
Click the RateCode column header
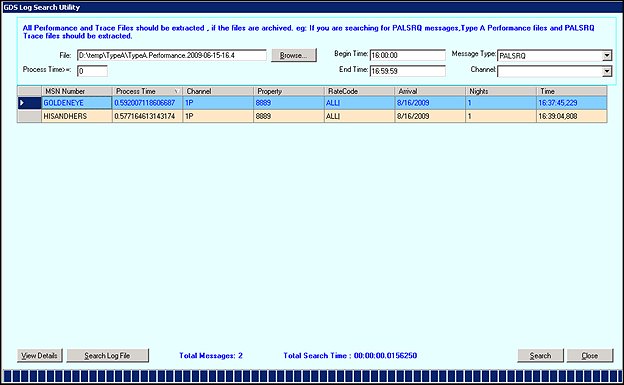click(359, 91)
